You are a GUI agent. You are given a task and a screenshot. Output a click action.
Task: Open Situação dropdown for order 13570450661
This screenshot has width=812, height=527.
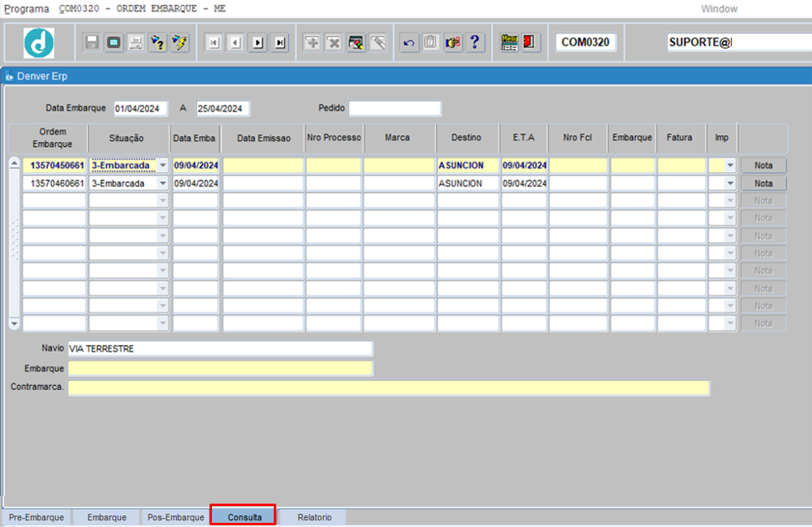pos(163,165)
